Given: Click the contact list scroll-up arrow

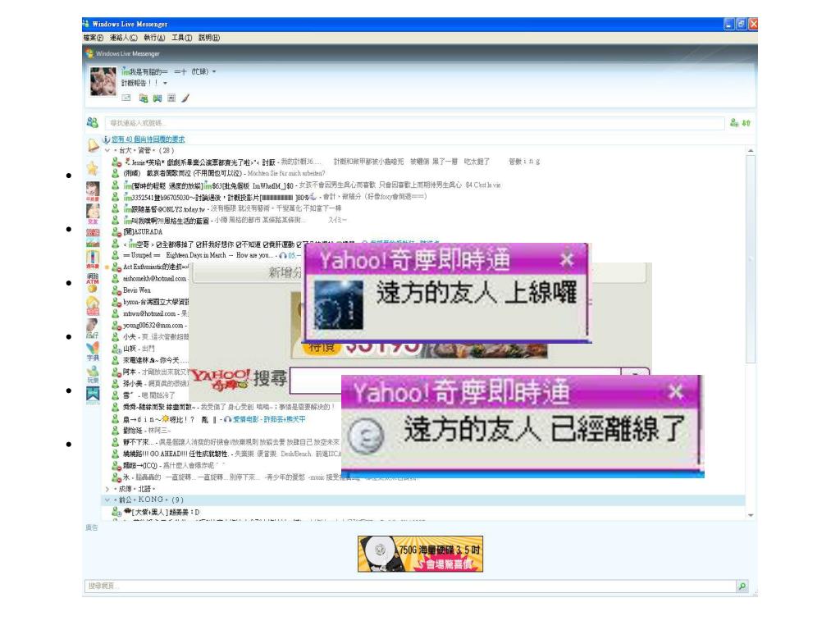Looking at the screenshot, I should [x=751, y=151].
